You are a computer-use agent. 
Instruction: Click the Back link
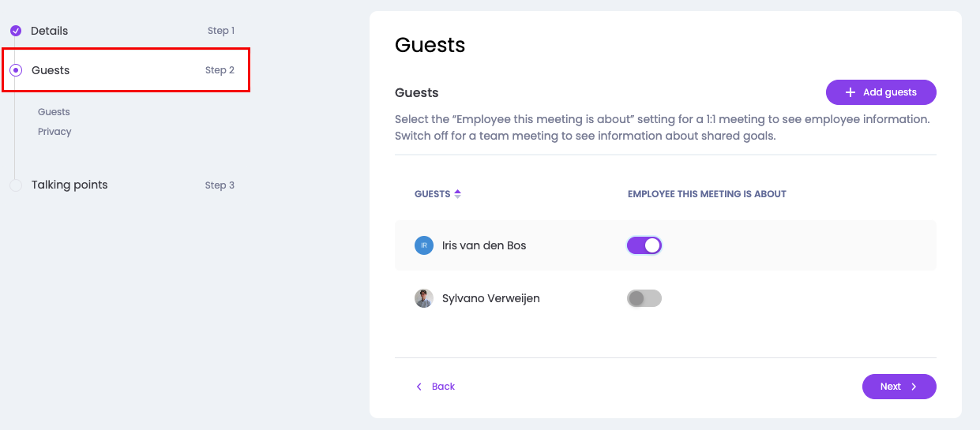click(x=443, y=387)
